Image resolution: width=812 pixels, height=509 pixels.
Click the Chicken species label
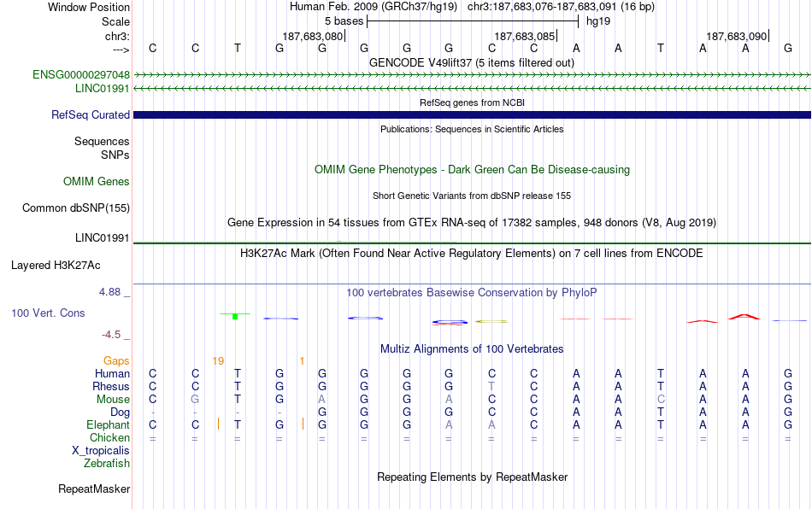point(109,437)
